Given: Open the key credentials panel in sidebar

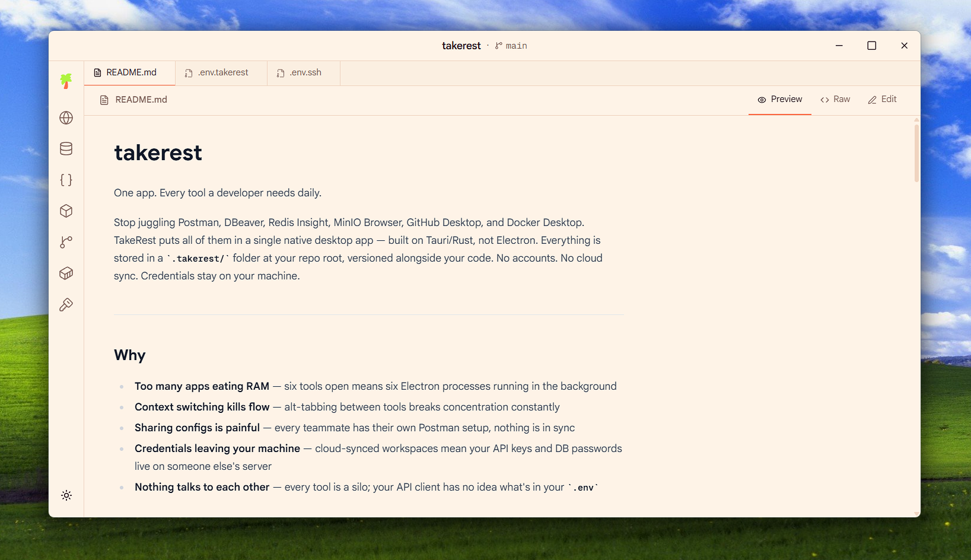Looking at the screenshot, I should pos(66,304).
